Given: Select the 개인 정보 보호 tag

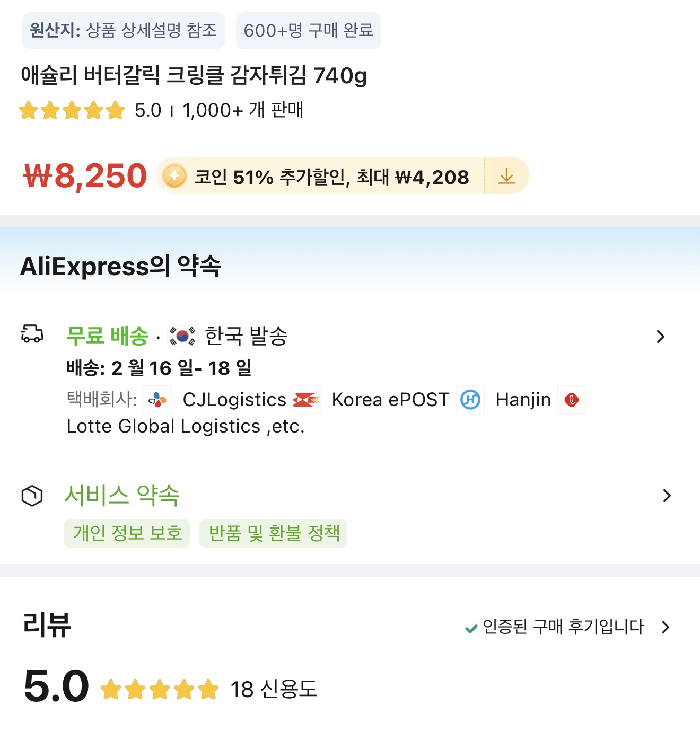Looking at the screenshot, I should tap(127, 533).
